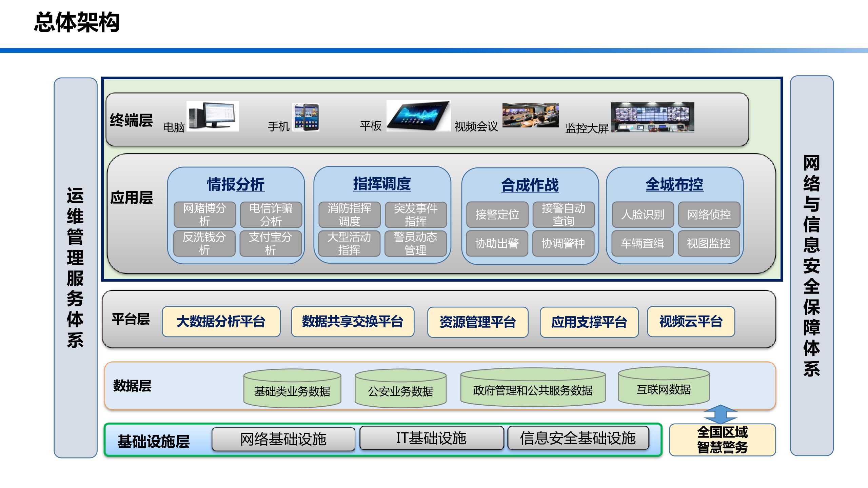Select the 警员动态管理 box

pos(415,243)
